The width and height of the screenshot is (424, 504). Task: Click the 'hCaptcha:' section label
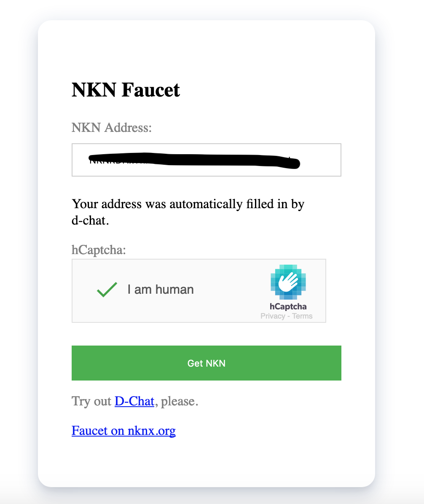coord(99,250)
